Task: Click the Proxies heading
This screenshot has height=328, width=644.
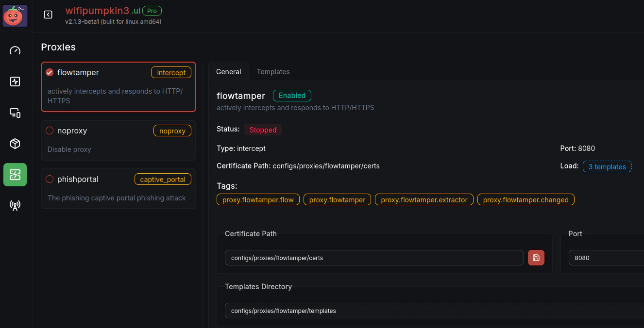Action: tap(58, 47)
